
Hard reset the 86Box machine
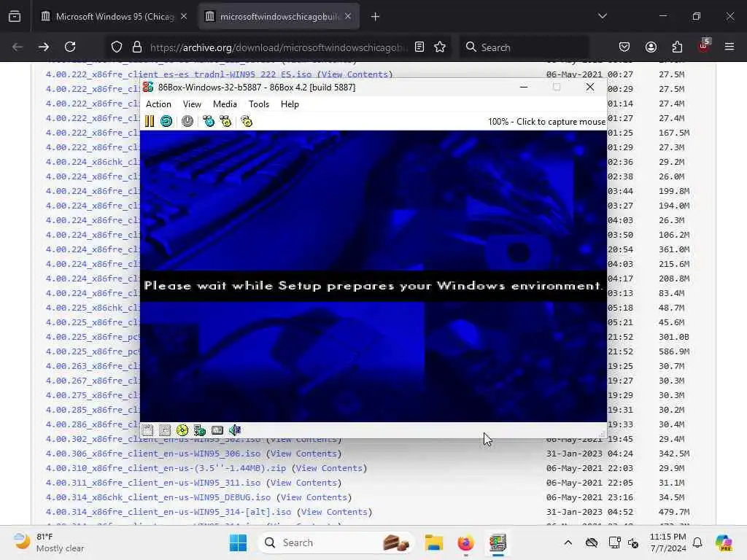click(x=166, y=122)
